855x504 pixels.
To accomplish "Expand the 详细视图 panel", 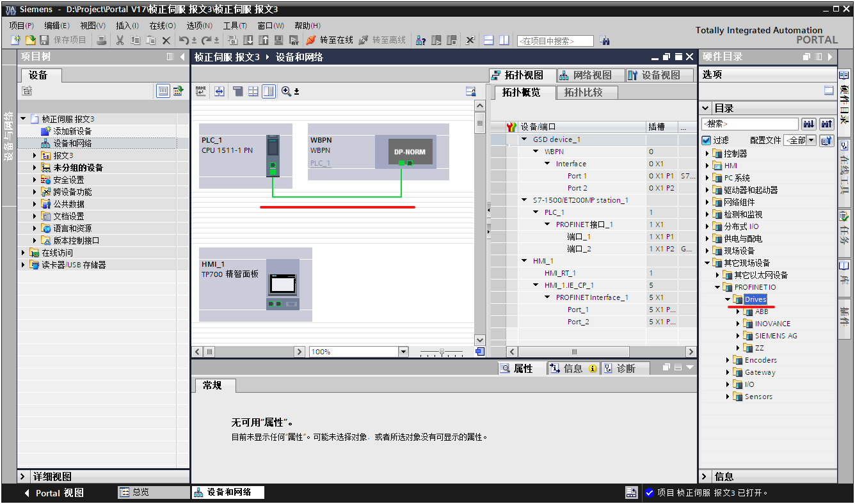I will pyautogui.click(x=23, y=476).
